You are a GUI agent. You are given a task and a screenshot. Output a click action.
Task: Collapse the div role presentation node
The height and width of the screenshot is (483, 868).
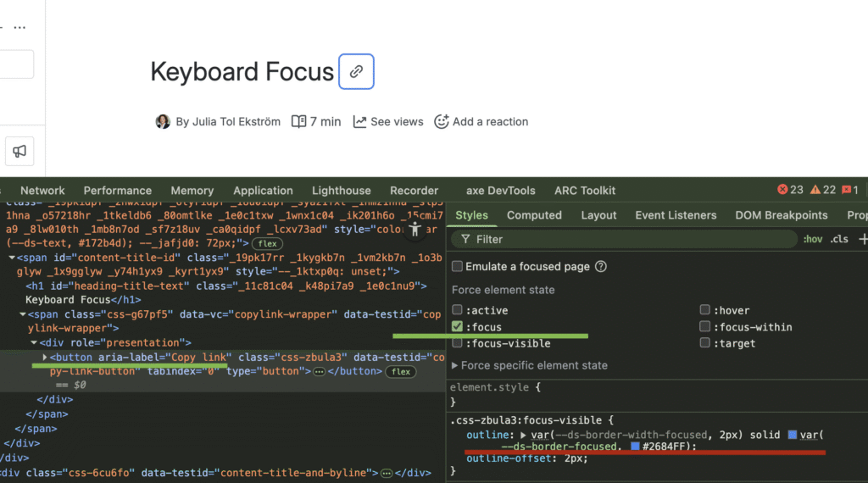[x=33, y=342]
